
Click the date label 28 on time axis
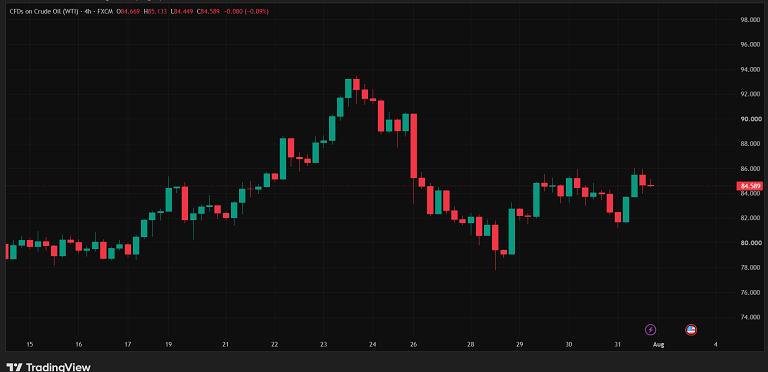tap(471, 345)
